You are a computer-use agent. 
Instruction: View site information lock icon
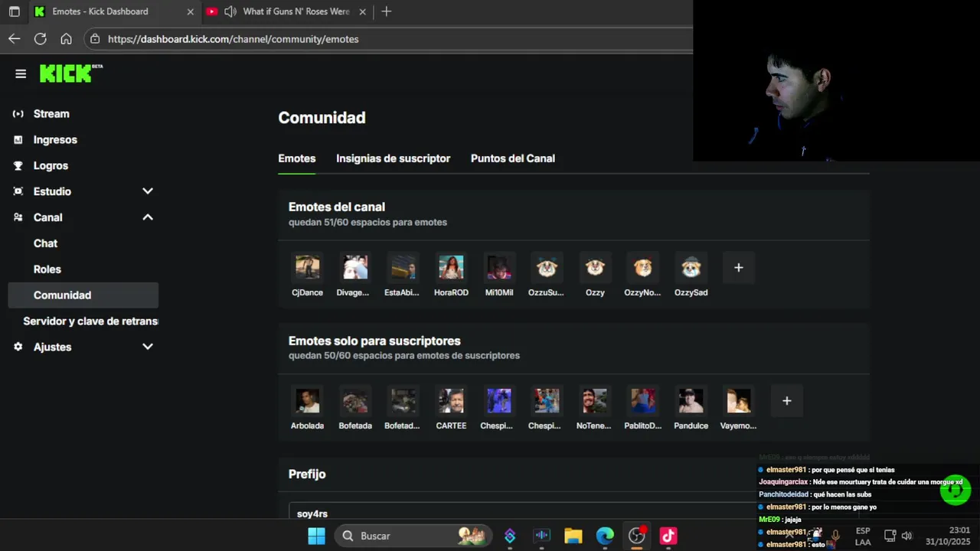click(x=94, y=38)
